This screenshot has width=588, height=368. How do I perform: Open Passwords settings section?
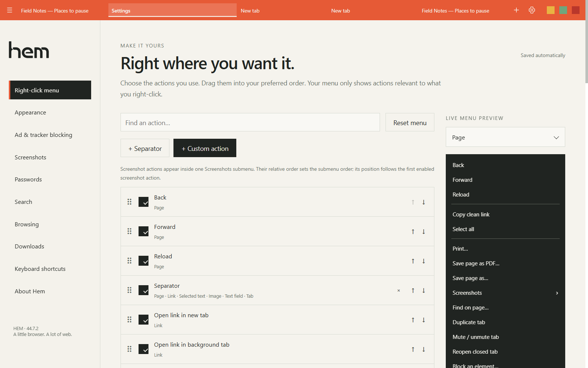(x=50, y=180)
